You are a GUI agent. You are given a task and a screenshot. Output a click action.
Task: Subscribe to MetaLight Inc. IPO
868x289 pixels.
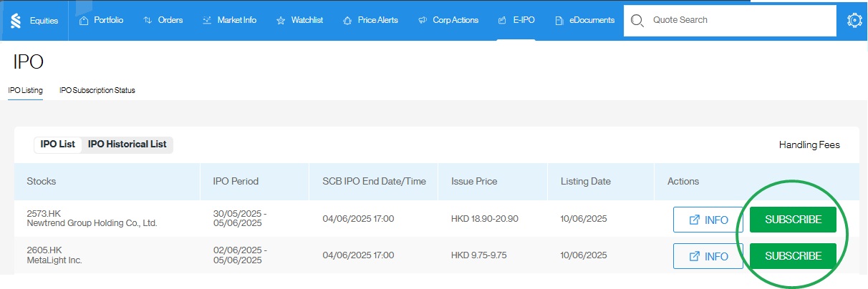[x=793, y=256]
